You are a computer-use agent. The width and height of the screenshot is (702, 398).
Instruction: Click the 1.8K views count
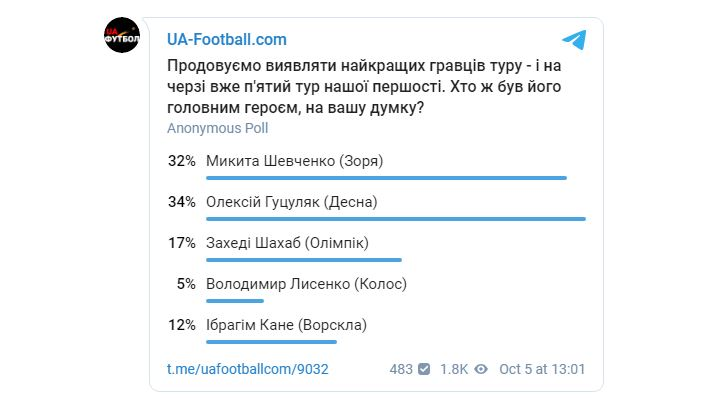(x=454, y=369)
